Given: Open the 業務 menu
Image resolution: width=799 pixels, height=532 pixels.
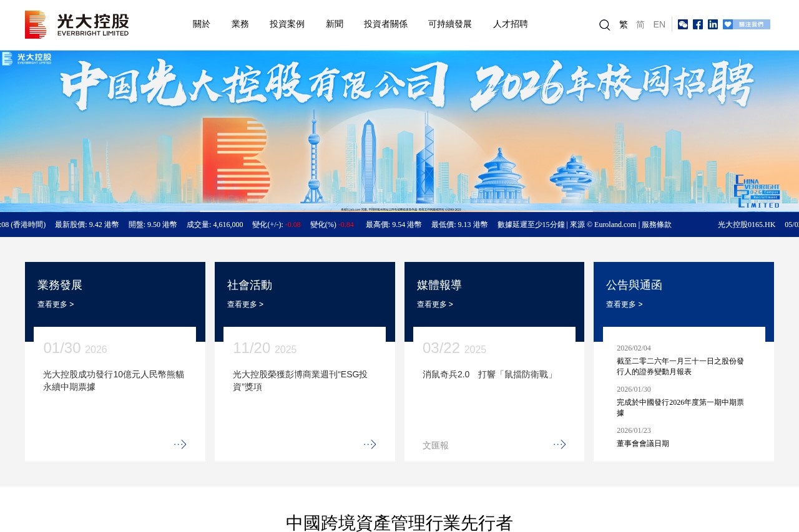Looking at the screenshot, I should coord(240,24).
